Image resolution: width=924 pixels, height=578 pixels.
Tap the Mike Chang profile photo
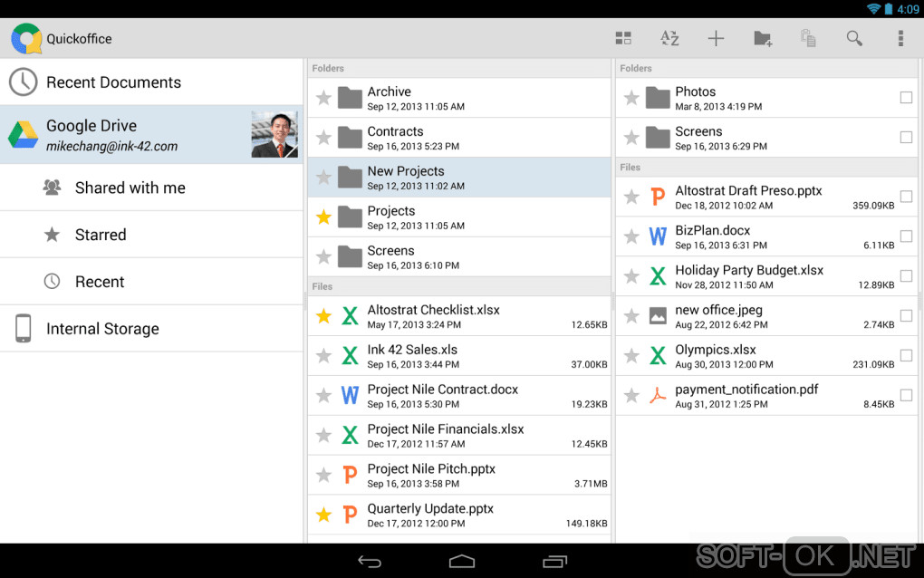click(274, 135)
